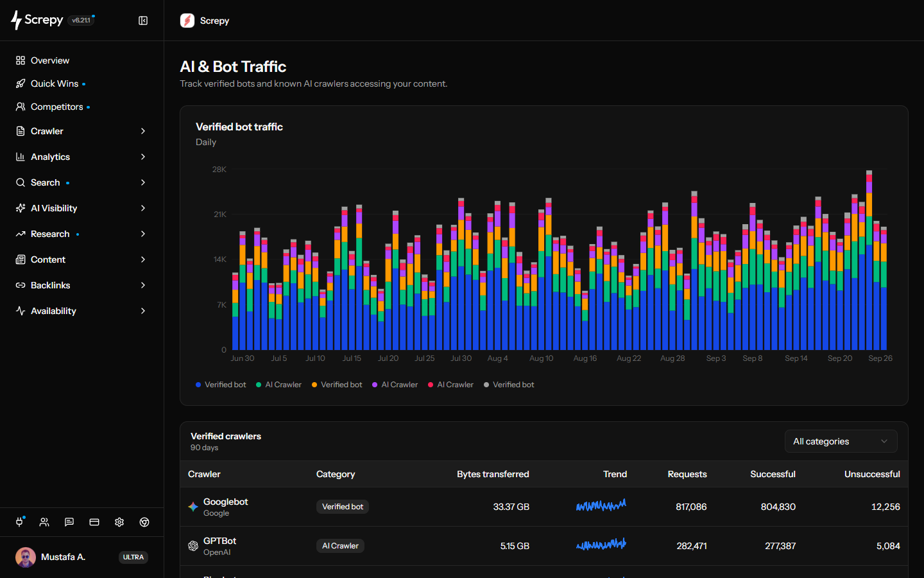Expand the Research sidebar section
Viewport: 924px width, 578px height.
click(81, 234)
